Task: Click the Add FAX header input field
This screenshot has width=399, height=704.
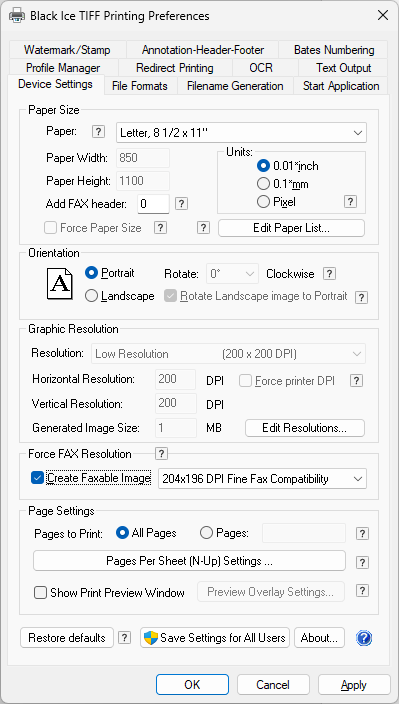Action: pyautogui.click(x=153, y=204)
